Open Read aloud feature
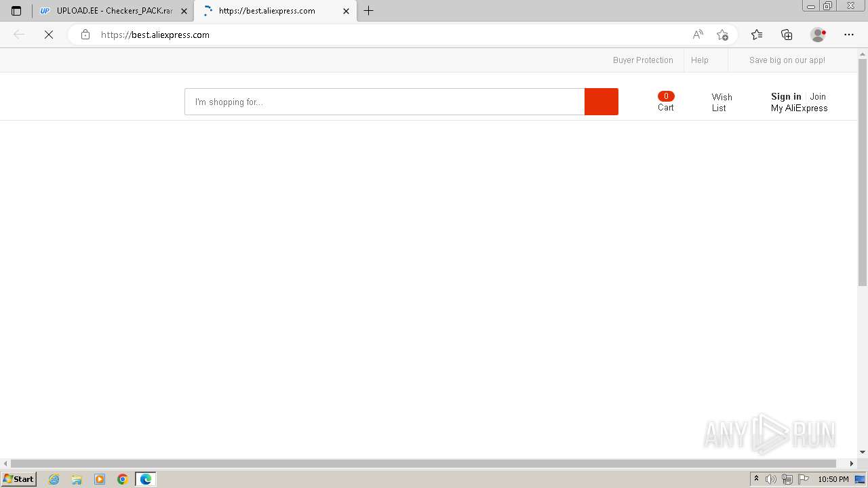This screenshot has width=868, height=488. tap(698, 35)
